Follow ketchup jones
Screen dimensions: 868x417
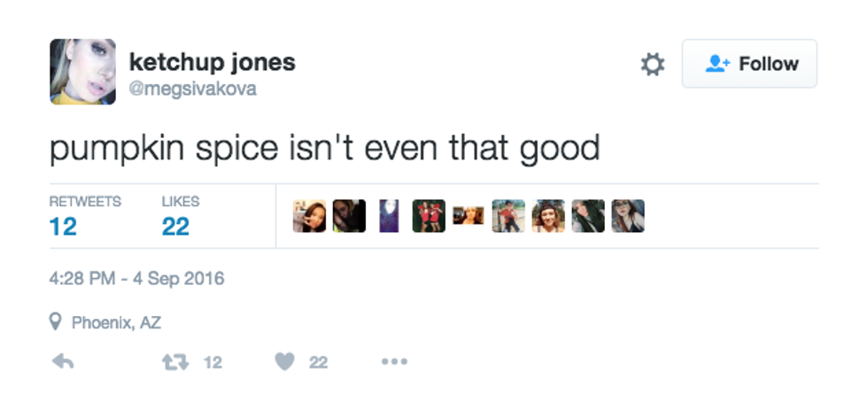[749, 64]
